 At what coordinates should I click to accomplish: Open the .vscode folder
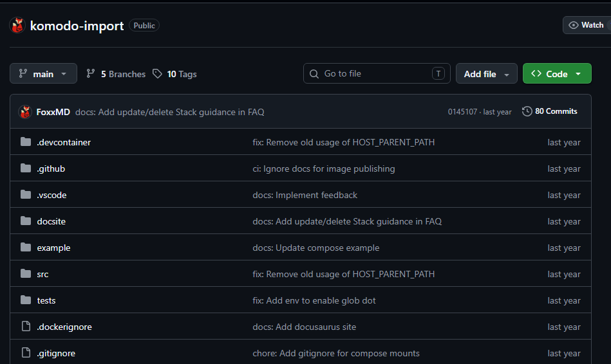pos(52,195)
